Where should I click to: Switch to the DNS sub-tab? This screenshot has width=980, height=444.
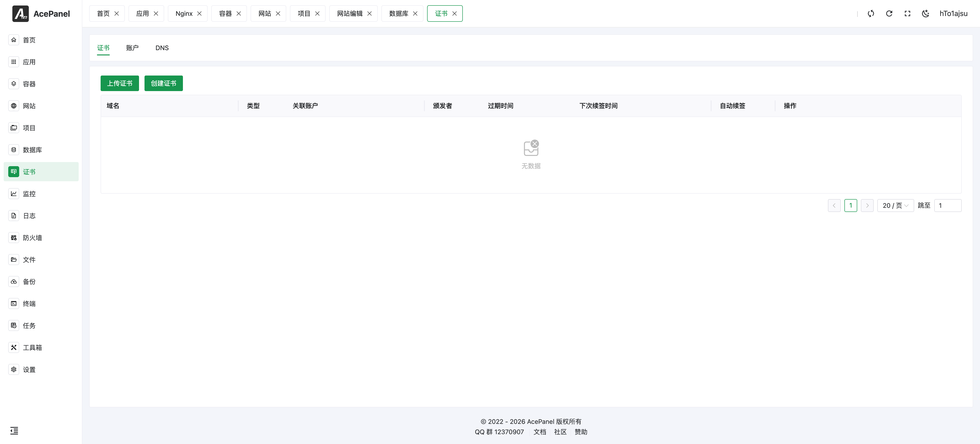coord(162,48)
